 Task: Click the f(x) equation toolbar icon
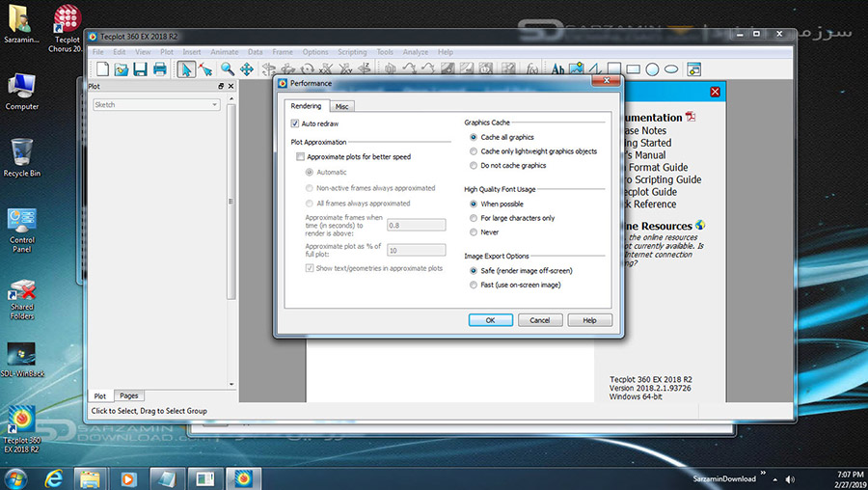531,69
